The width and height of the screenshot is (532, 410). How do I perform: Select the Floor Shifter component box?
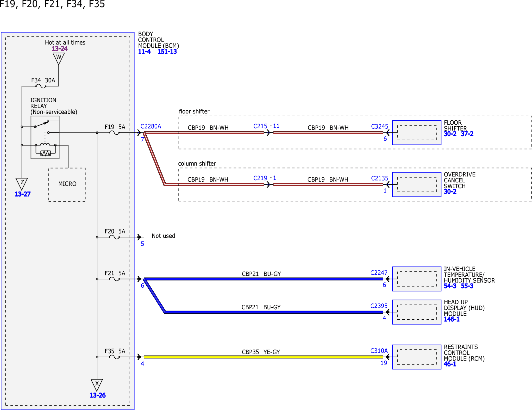[x=417, y=133]
